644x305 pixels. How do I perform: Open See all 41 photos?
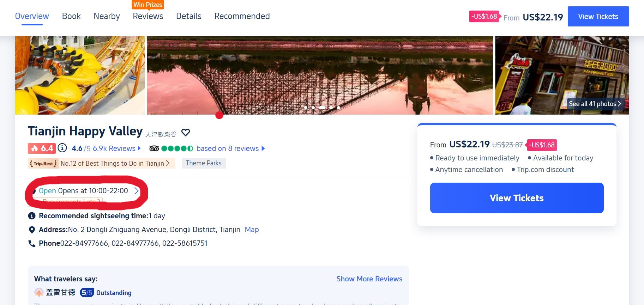pyautogui.click(x=595, y=104)
